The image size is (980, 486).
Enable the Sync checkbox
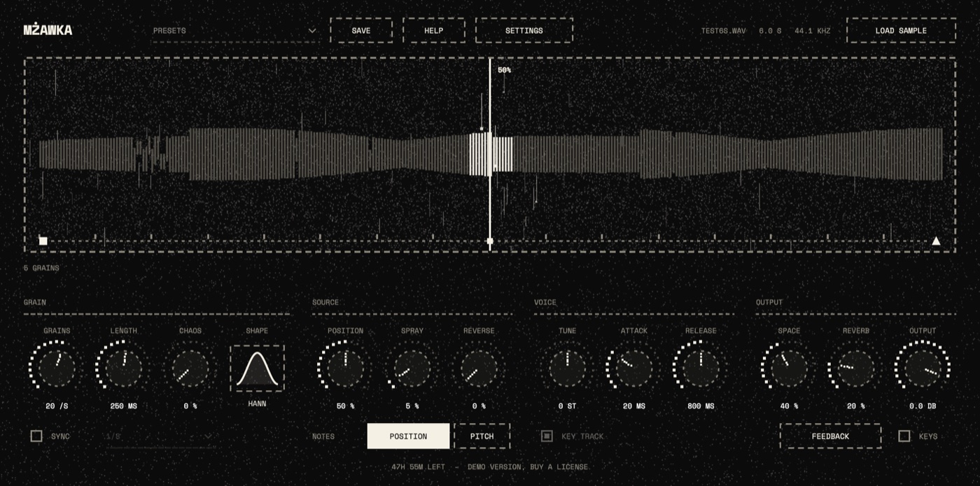[36, 436]
